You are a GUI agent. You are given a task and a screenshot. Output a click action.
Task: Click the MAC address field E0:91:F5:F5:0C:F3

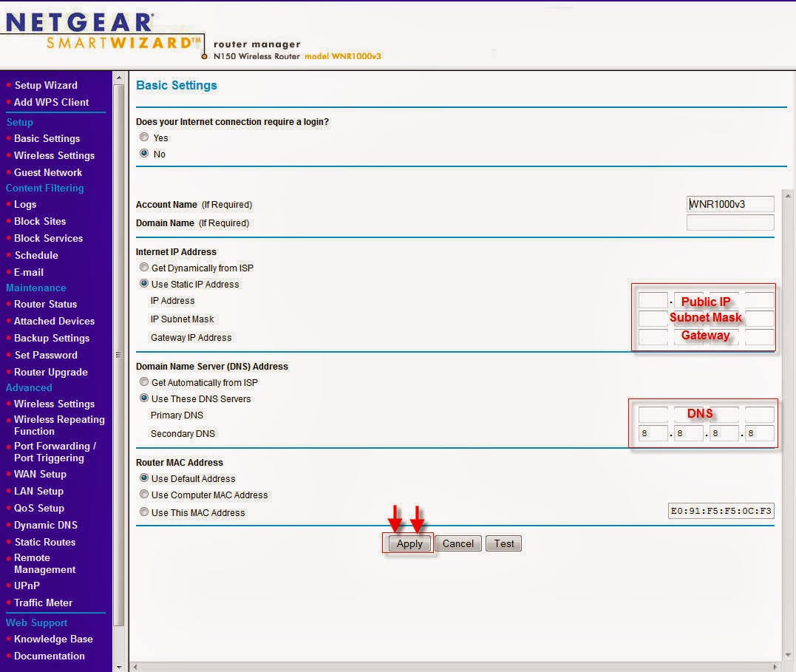[721, 511]
